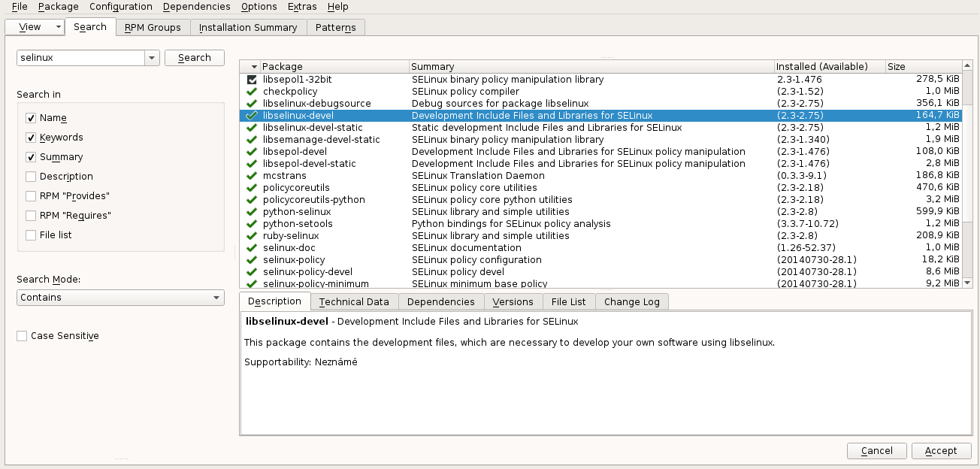
Task: Click the status icon for selinux-policy-devel
Action: 252,272
